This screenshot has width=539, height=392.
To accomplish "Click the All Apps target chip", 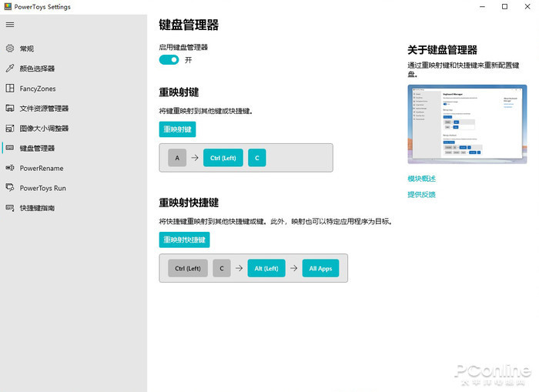I will 320,268.
